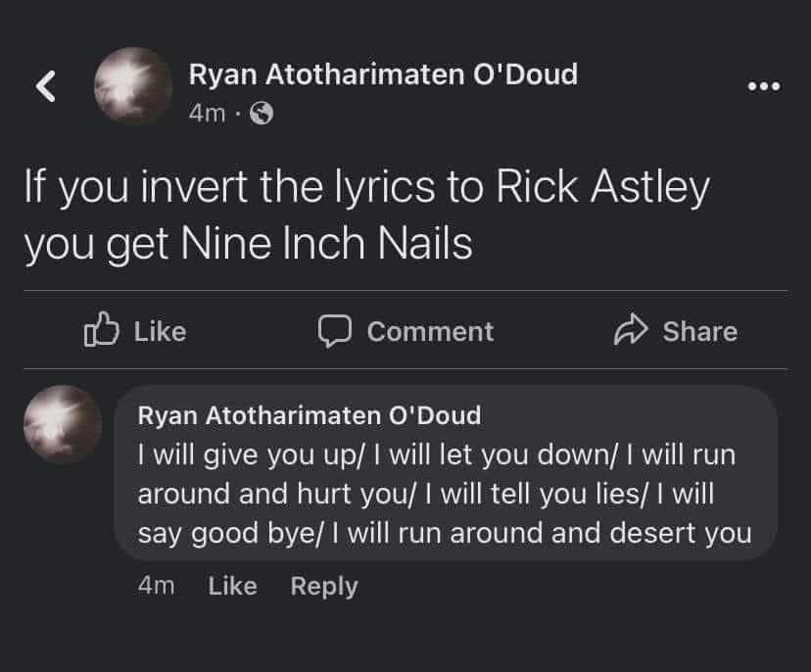Select Ryan Atotharimaten O'Doud's name on the post

click(384, 72)
